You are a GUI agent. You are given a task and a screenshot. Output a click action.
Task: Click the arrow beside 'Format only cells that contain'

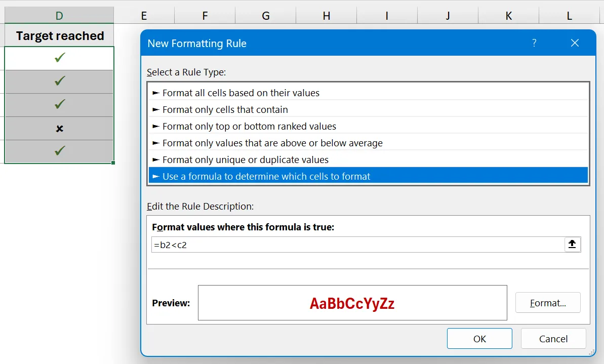(x=156, y=109)
